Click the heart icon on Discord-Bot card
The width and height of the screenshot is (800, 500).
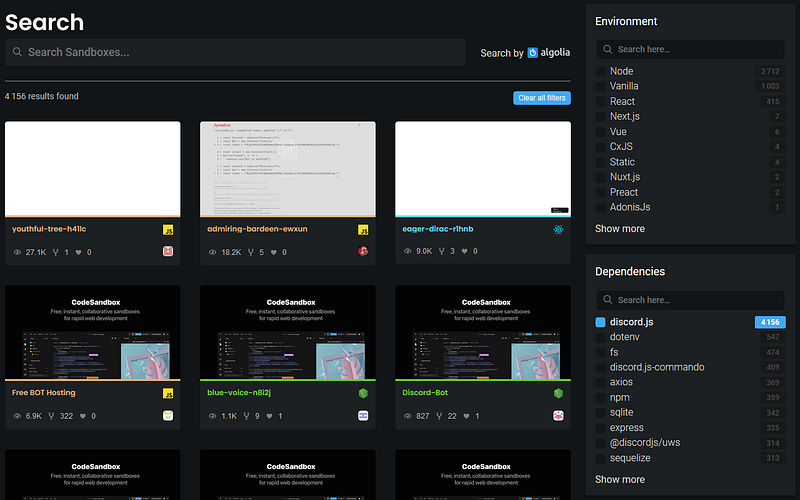[x=466, y=416]
